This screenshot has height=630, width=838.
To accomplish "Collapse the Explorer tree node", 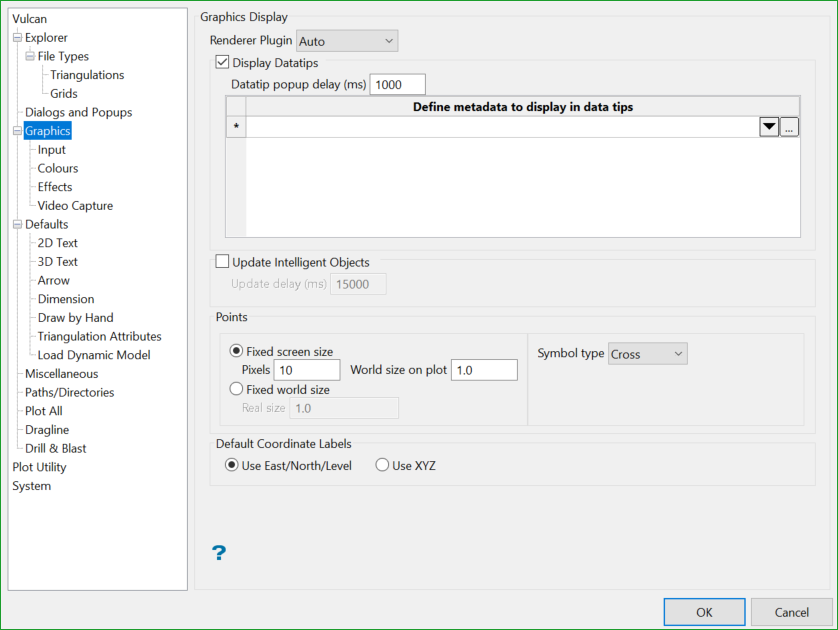I will click(17, 38).
